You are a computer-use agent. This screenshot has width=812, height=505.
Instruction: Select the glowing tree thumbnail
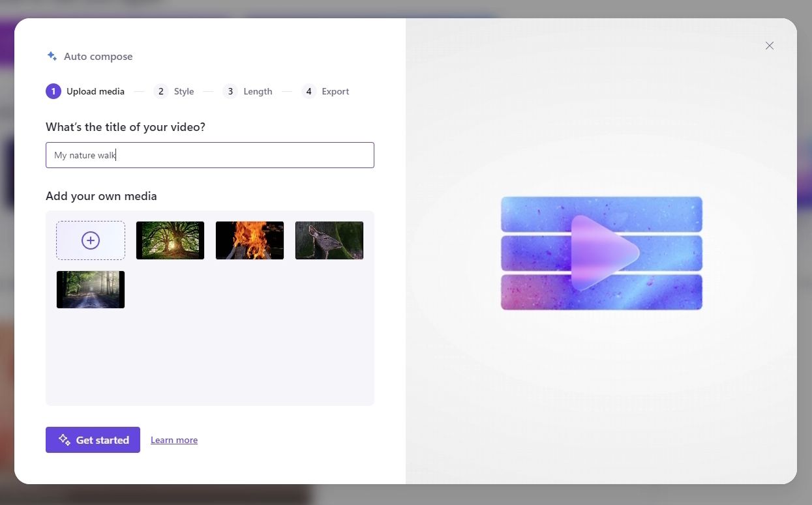pyautogui.click(x=170, y=240)
